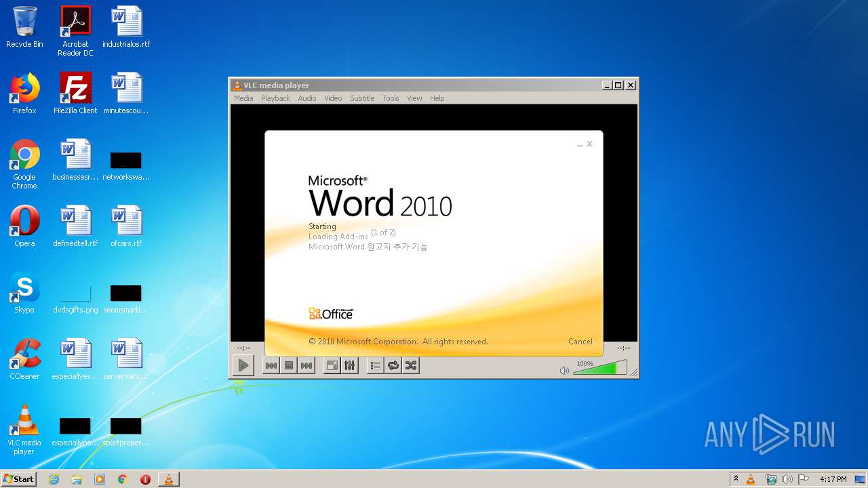Viewport: 868px width, 488px height.
Task: Stop playback in VLC
Action: tap(289, 366)
